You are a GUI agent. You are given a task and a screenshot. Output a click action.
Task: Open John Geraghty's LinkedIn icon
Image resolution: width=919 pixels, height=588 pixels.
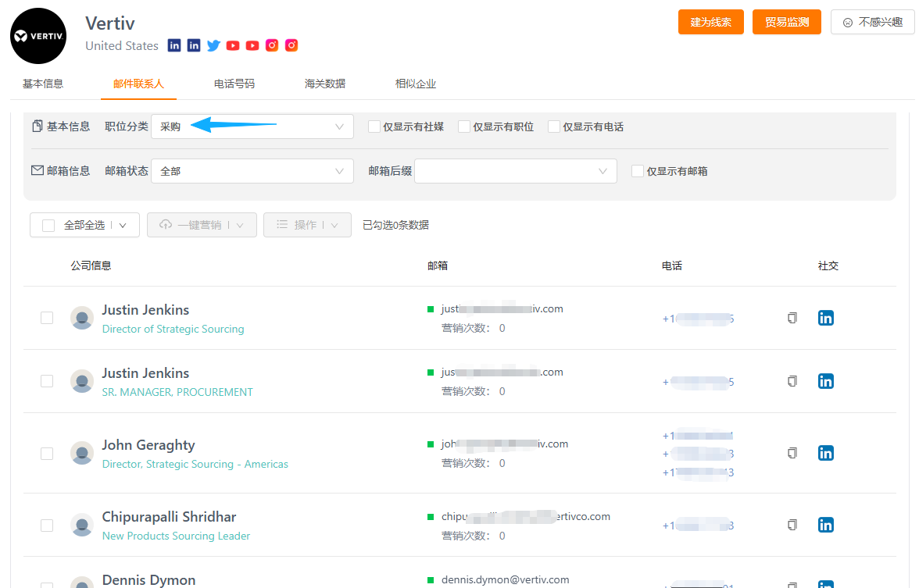[x=826, y=453]
